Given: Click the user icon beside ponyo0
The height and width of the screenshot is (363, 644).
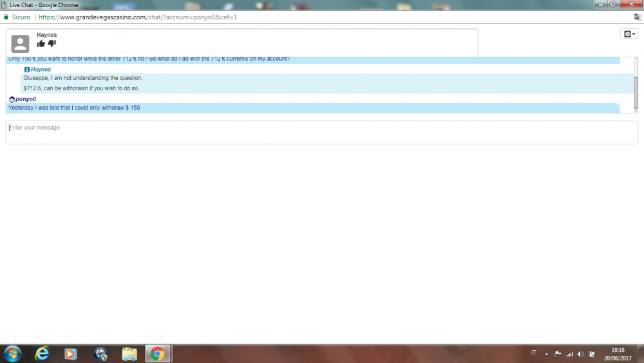Looking at the screenshot, I should point(12,99).
